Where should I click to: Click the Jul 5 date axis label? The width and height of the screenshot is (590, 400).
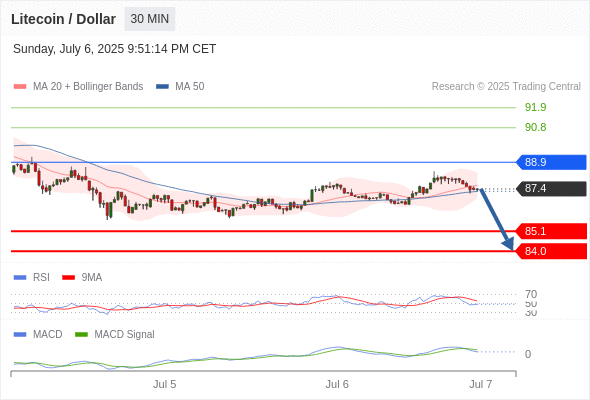[164, 384]
